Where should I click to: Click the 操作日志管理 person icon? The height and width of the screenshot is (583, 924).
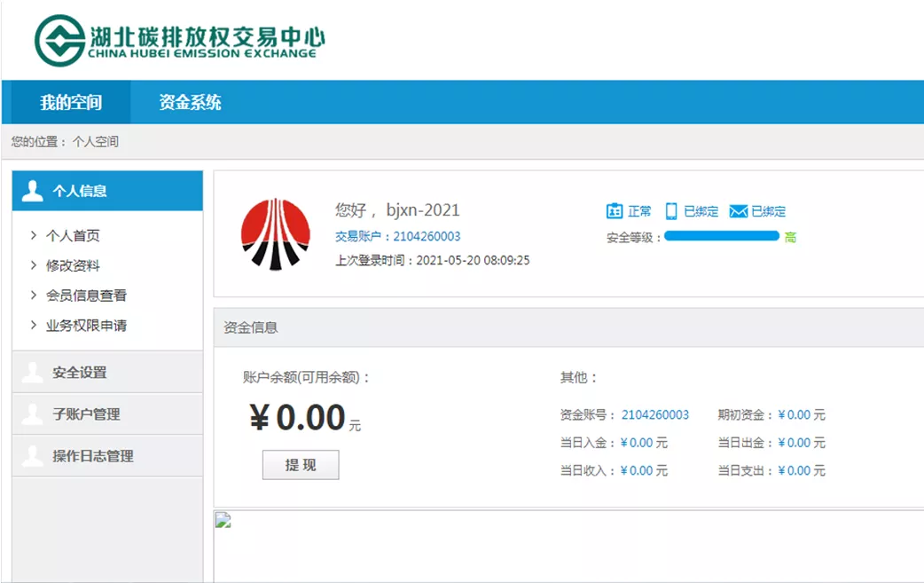pos(33,456)
